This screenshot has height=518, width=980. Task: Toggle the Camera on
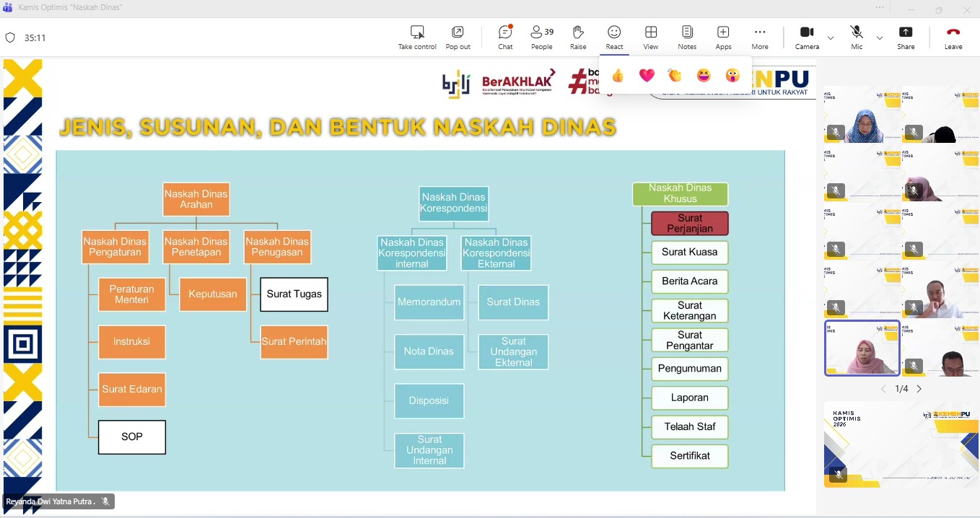point(807,37)
